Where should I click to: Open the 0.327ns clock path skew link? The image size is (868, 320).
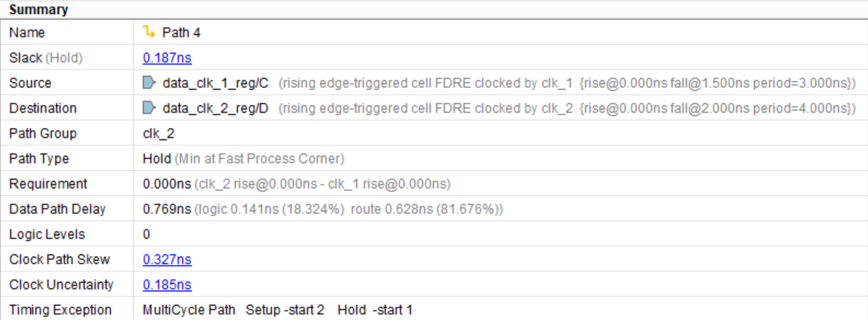click(167, 259)
